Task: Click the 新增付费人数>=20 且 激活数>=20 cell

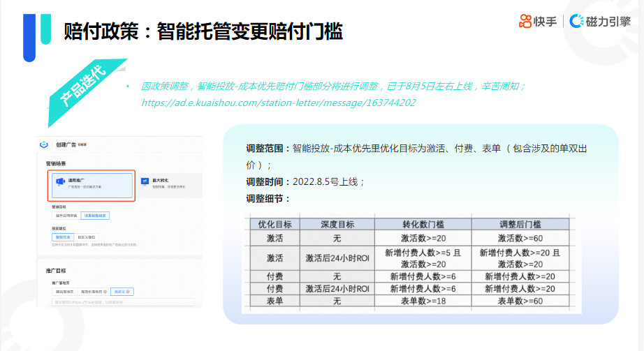Action: (520, 258)
